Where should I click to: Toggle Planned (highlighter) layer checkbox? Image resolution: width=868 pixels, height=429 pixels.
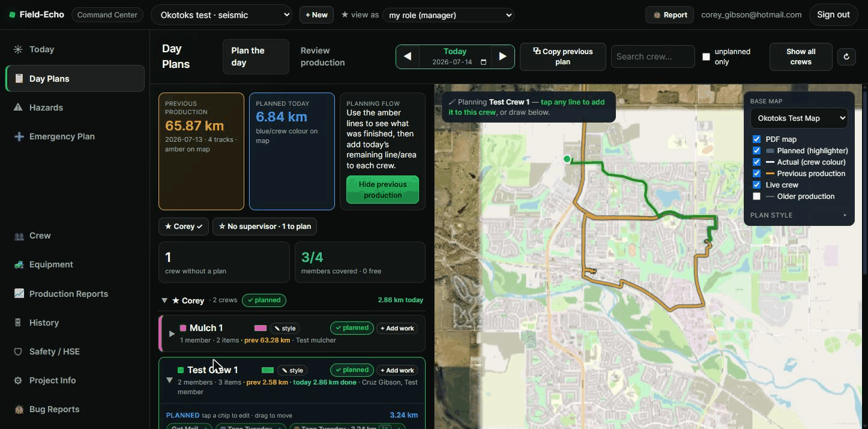(756, 151)
